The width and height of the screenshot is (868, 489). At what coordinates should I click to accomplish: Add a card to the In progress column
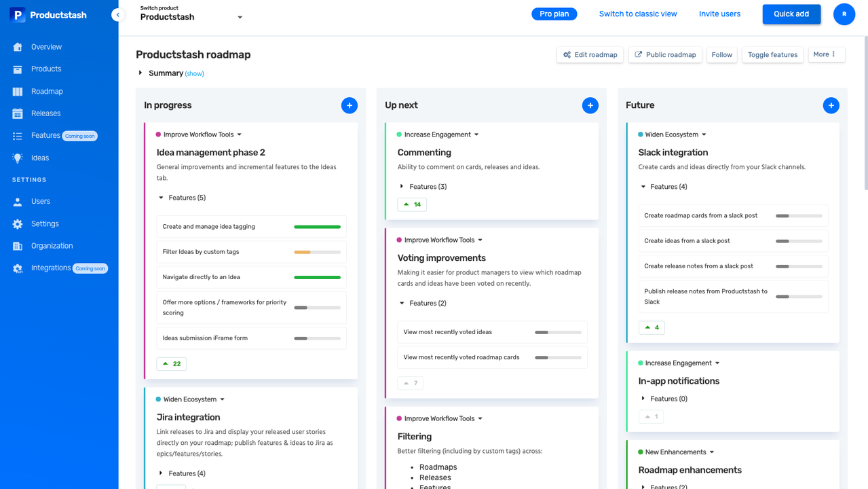tap(349, 105)
